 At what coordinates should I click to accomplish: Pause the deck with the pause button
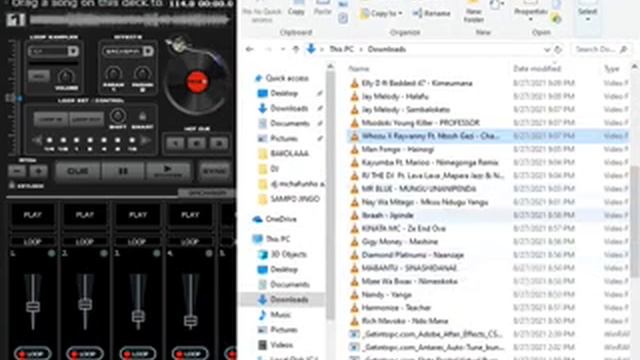click(123, 171)
